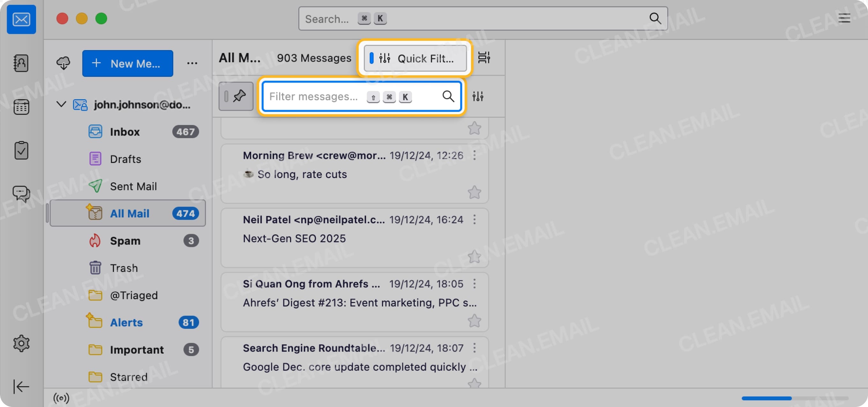This screenshot has width=868, height=407.
Task: Open more actions next to New Message
Action: click(192, 63)
